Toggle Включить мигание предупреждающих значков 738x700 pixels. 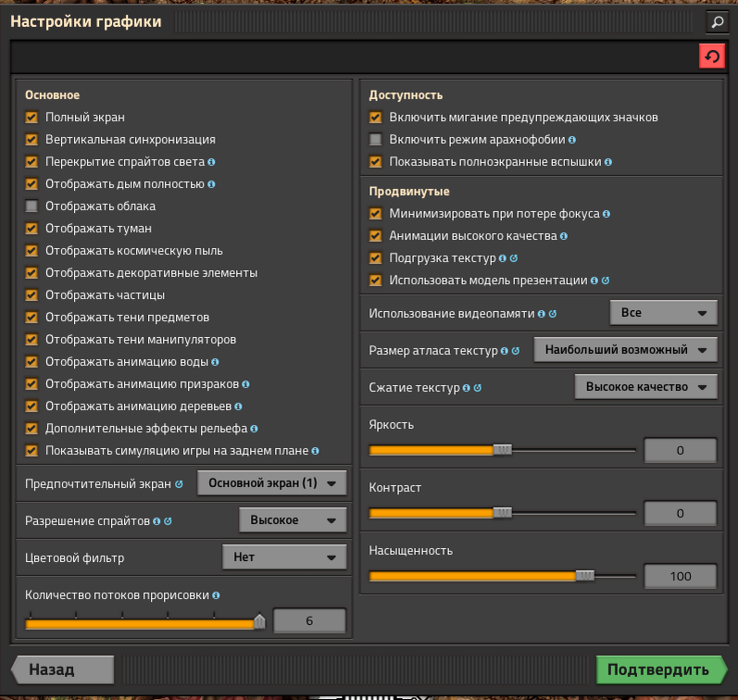(x=376, y=118)
